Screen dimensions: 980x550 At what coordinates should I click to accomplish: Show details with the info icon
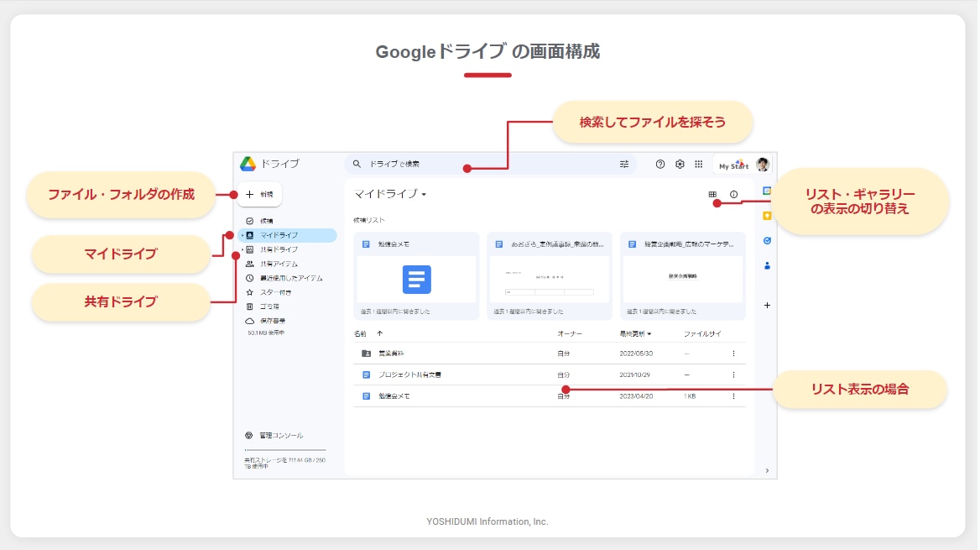[x=734, y=195]
